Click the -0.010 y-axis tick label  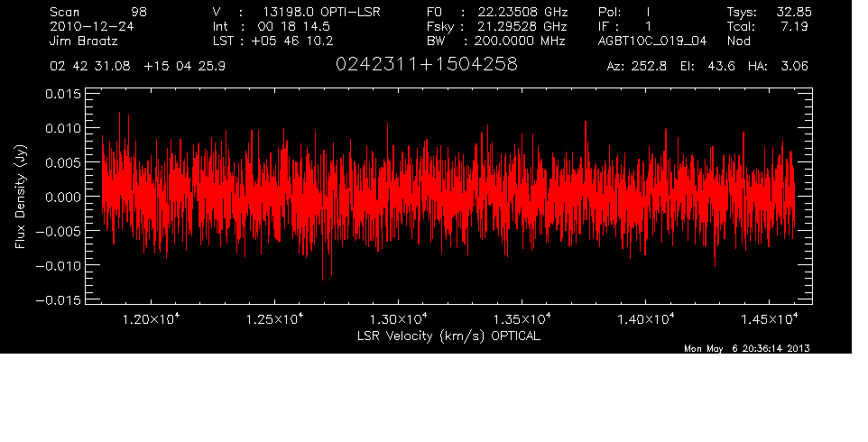click(58, 265)
